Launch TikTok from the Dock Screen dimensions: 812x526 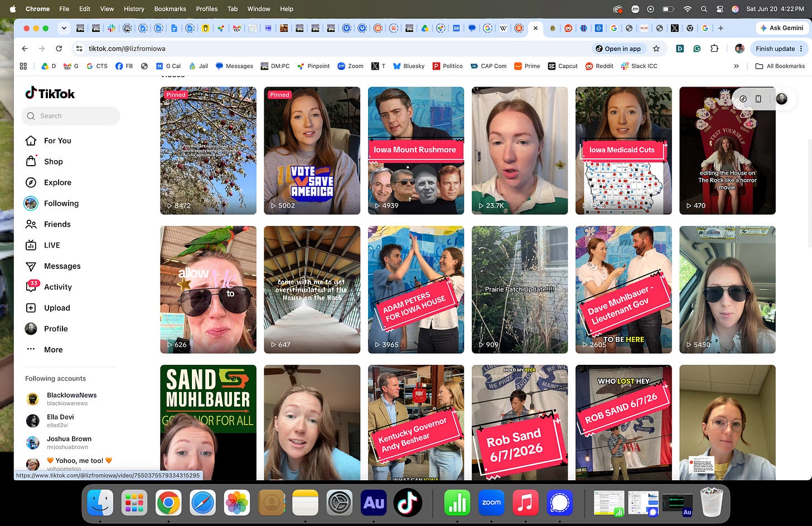pos(408,502)
